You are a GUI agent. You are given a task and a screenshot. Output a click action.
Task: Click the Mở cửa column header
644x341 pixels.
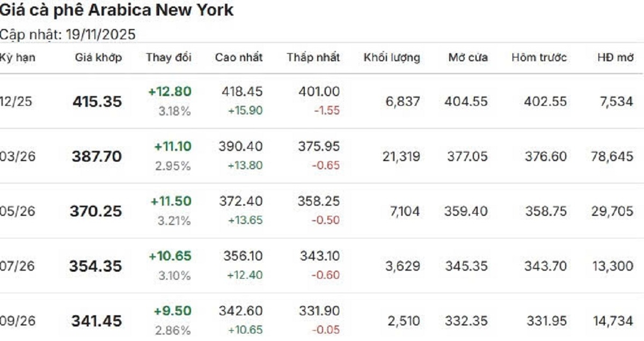[468, 57]
